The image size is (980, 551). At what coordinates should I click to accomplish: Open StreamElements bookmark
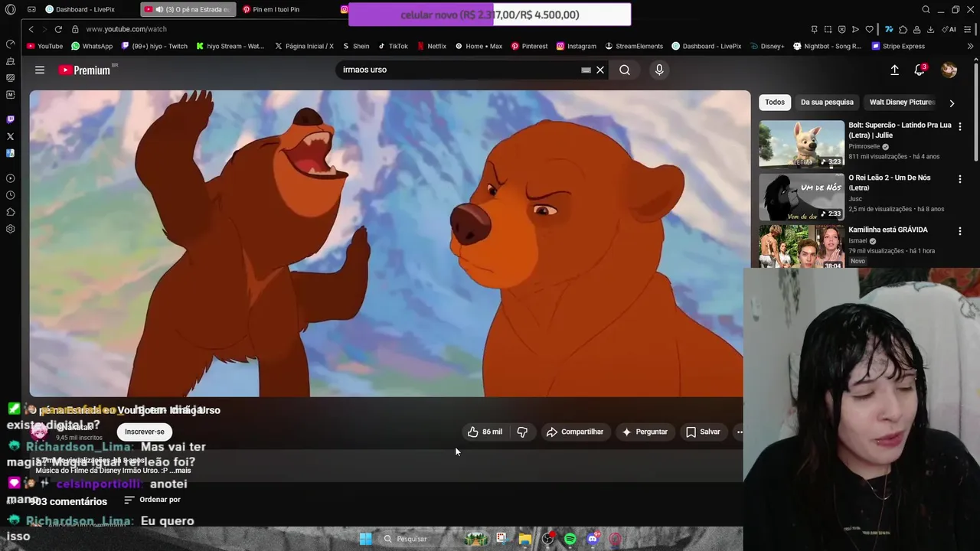coord(633,46)
